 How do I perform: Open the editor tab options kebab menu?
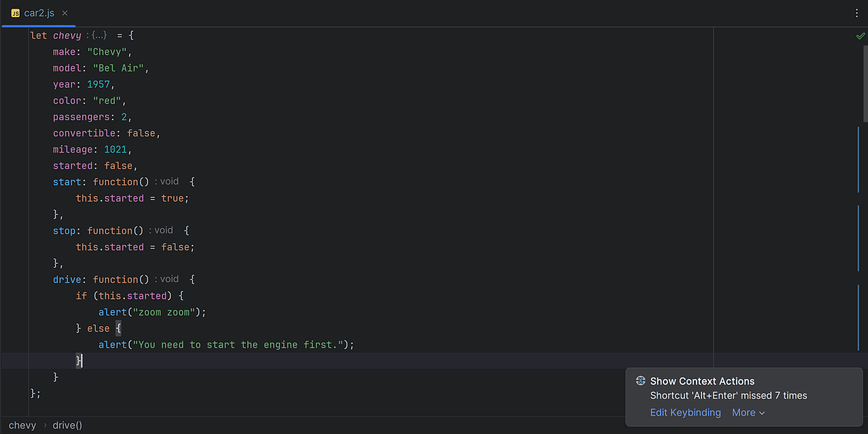click(x=857, y=13)
